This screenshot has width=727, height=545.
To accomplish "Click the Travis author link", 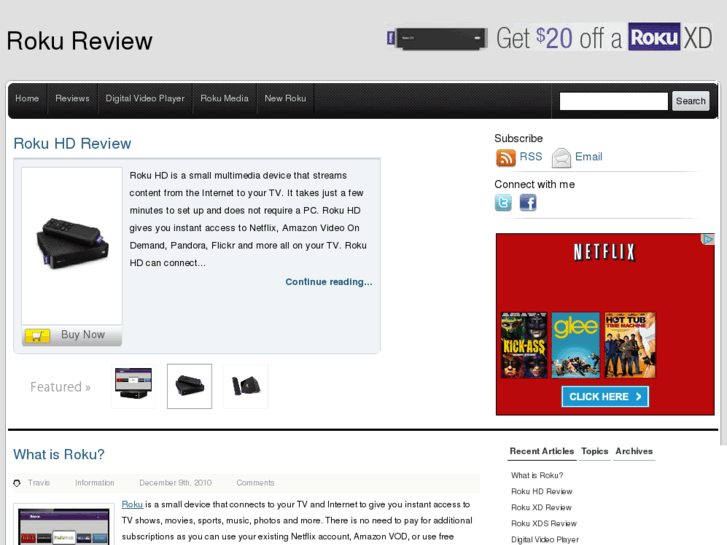I will point(38,483).
